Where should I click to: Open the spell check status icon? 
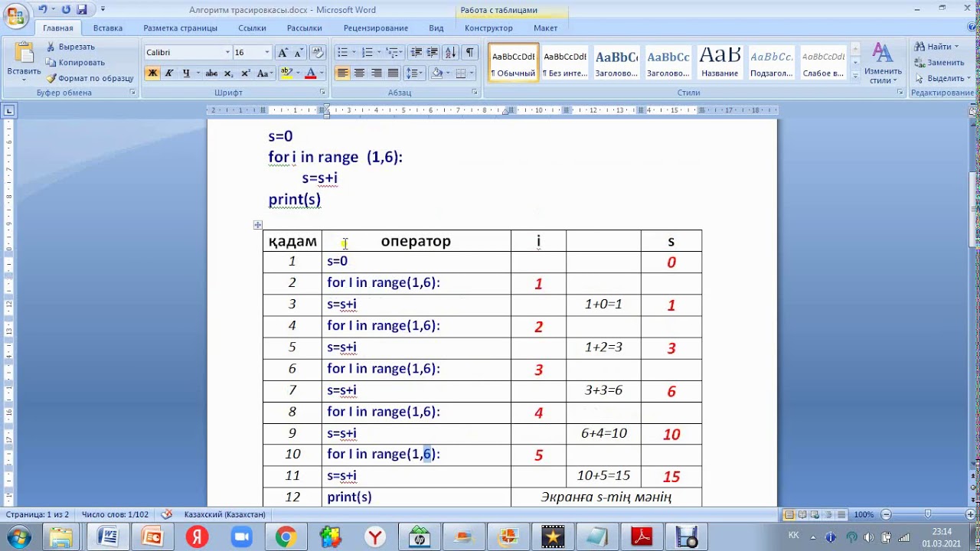[166, 514]
